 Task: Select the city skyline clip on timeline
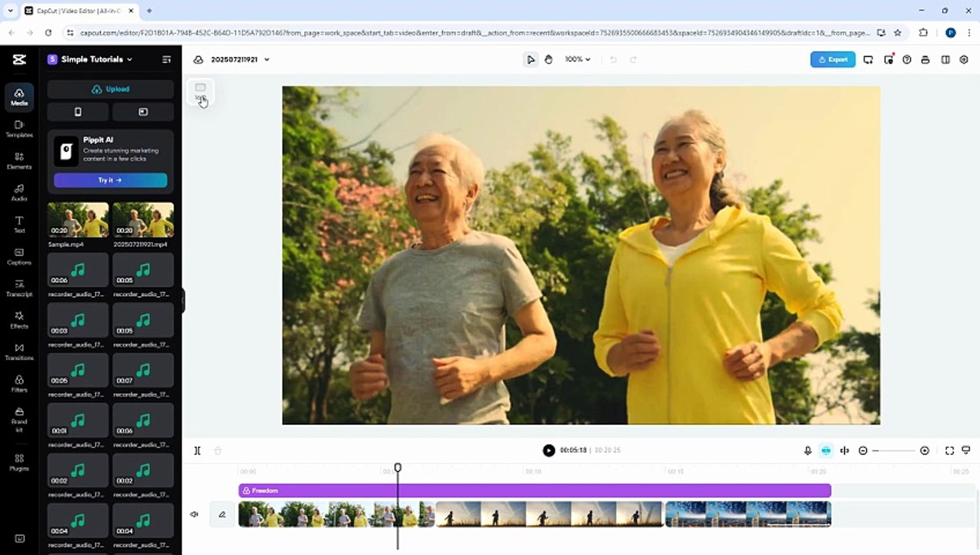[x=748, y=514]
